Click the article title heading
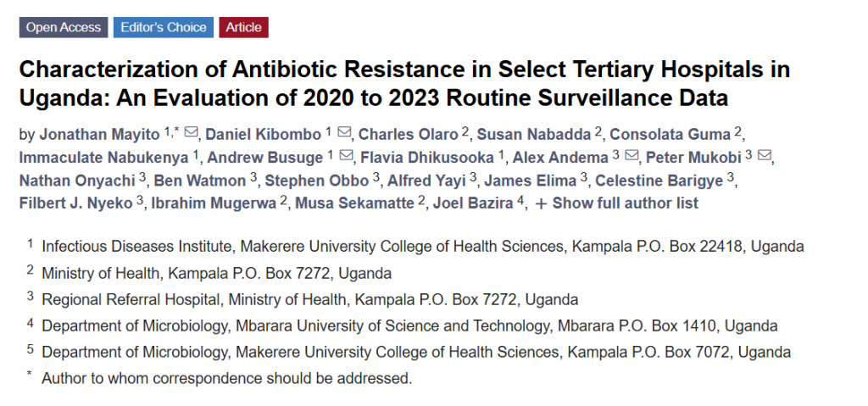The height and width of the screenshot is (406, 868). [404, 84]
